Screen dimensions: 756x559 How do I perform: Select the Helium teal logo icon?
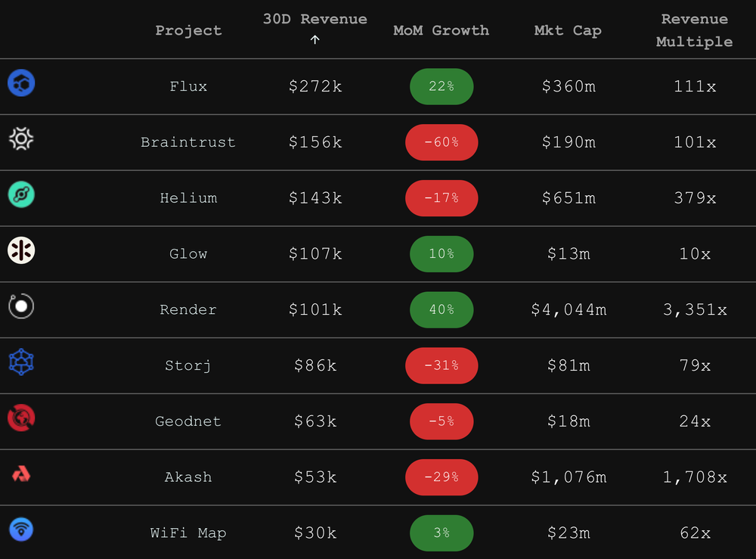[x=21, y=195]
